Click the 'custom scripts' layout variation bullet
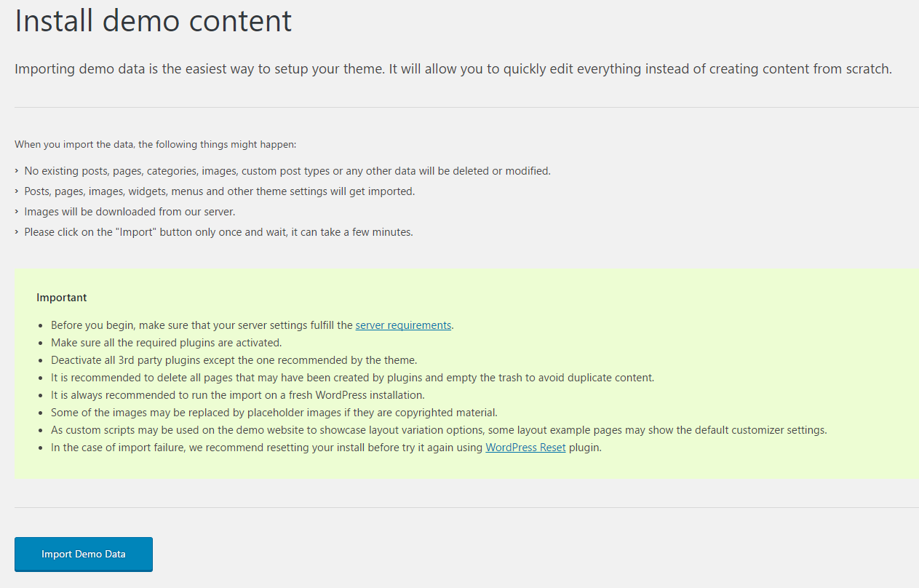This screenshot has width=919, height=588. coord(439,430)
